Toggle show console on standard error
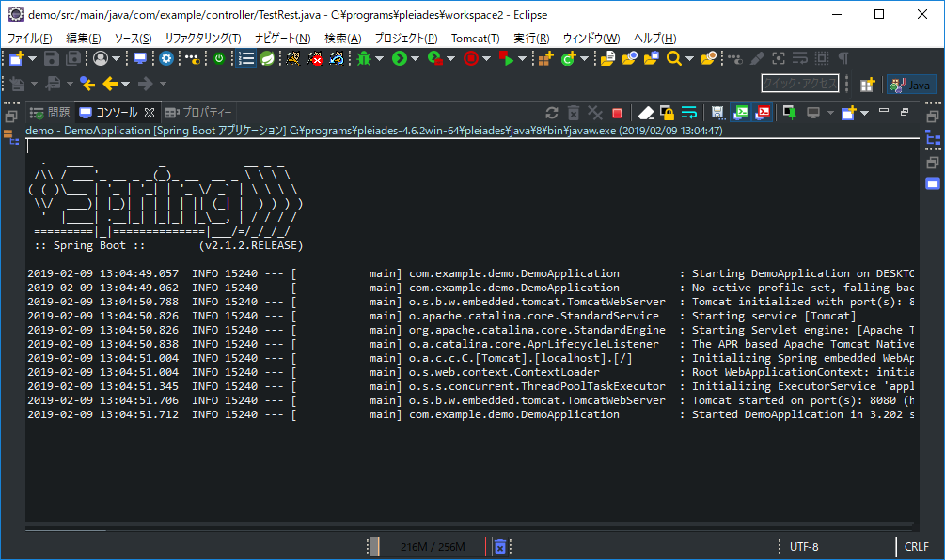Screen dimensions: 945x560 point(763,113)
